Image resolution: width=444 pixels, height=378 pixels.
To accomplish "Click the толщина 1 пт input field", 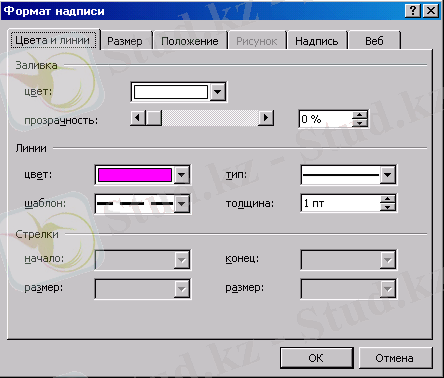I will (340, 203).
